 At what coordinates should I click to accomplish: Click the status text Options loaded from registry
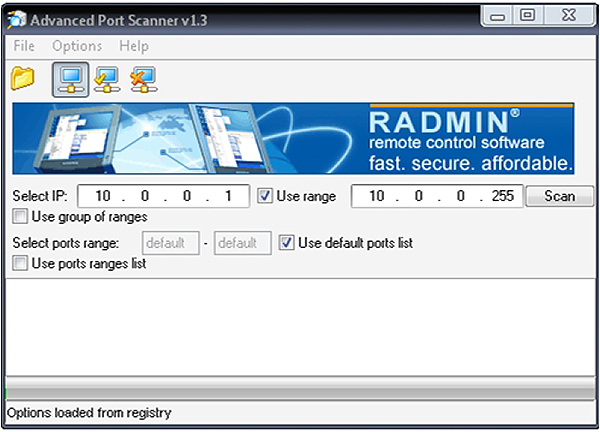[89, 413]
